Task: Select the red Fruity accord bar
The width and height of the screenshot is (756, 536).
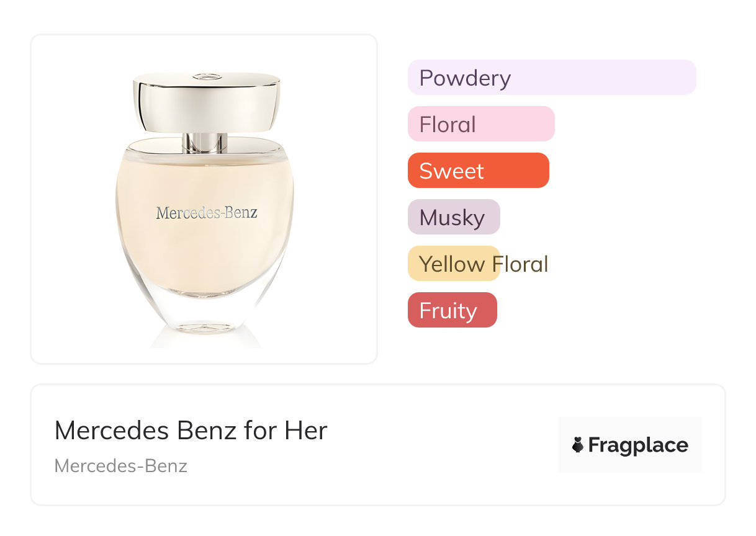Action: click(x=452, y=310)
